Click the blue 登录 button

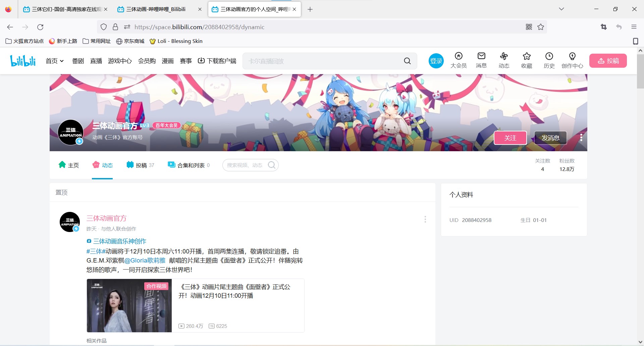pos(436,61)
